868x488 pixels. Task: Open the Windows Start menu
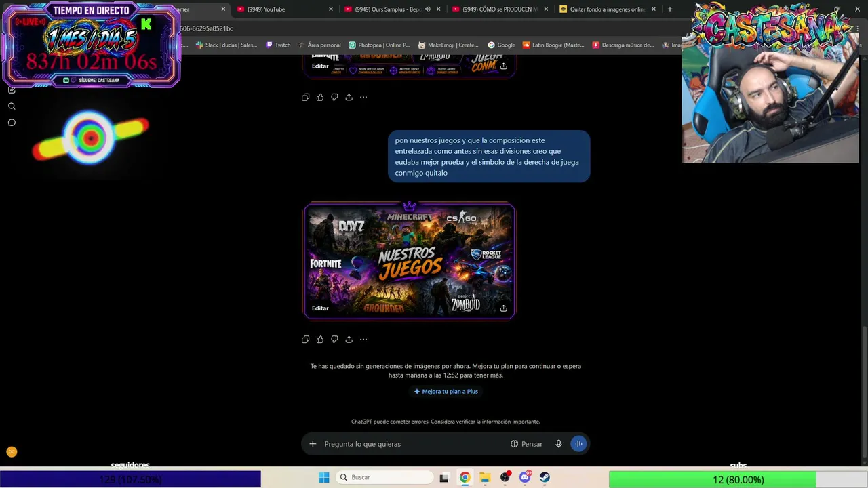324,477
